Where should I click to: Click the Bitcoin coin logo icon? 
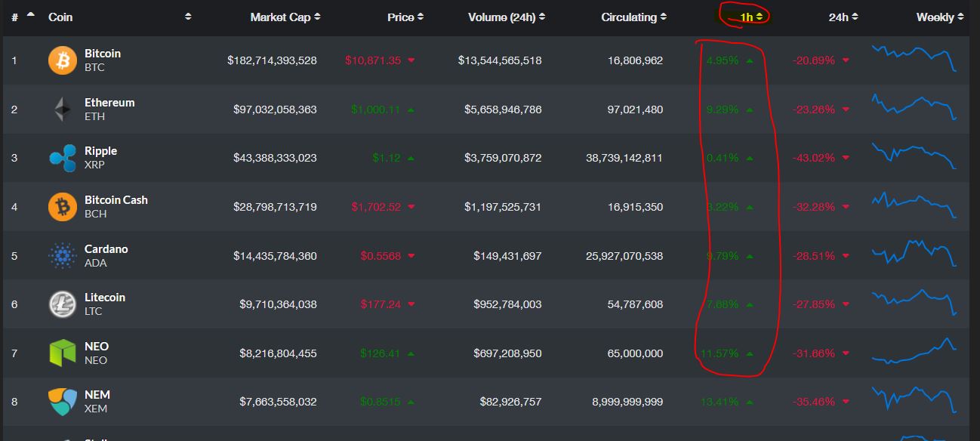coord(63,60)
